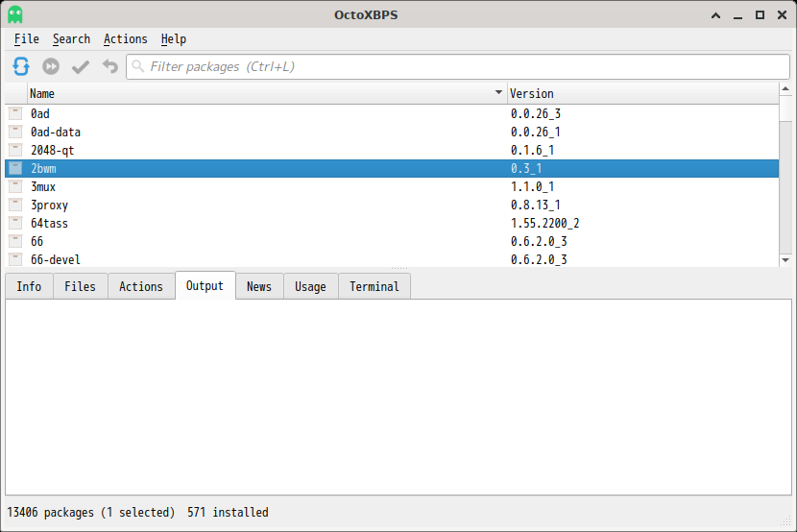Select the 0ad-data package row

coord(392,132)
